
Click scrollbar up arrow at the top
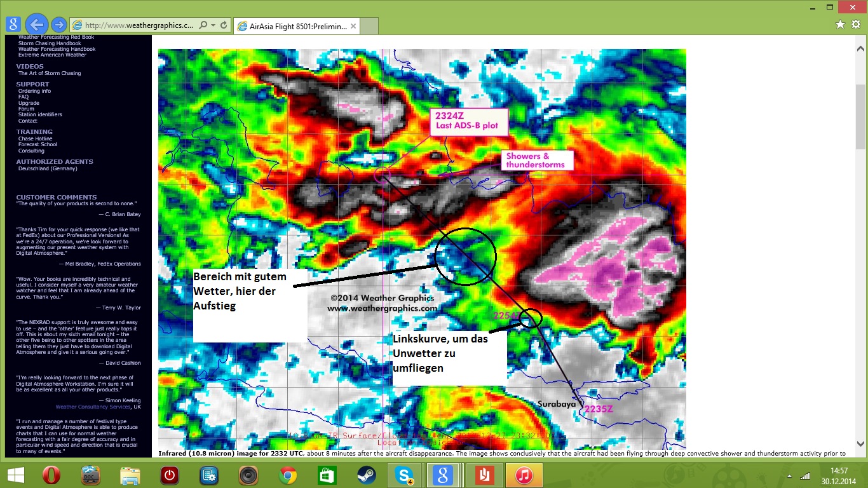coord(862,50)
